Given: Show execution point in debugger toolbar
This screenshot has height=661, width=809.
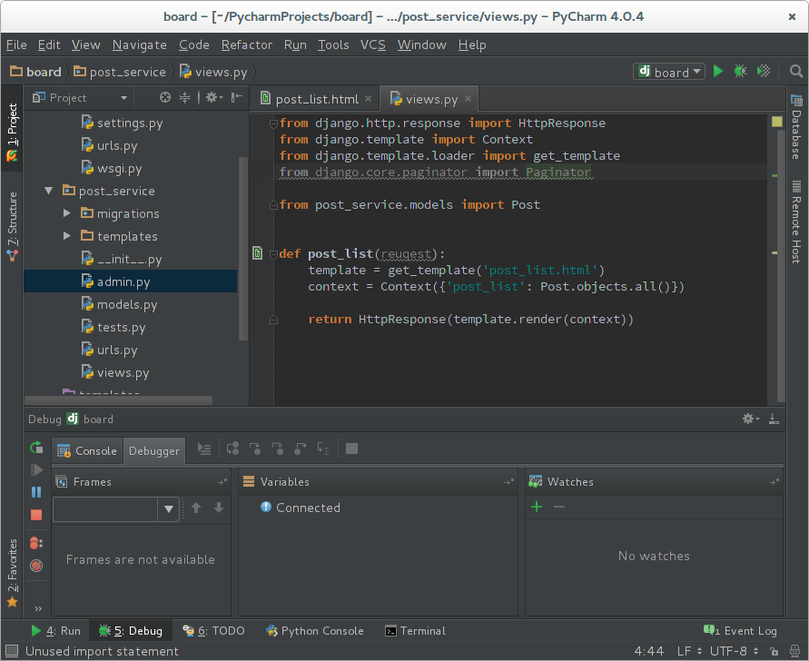Looking at the screenshot, I should pyautogui.click(x=204, y=449).
